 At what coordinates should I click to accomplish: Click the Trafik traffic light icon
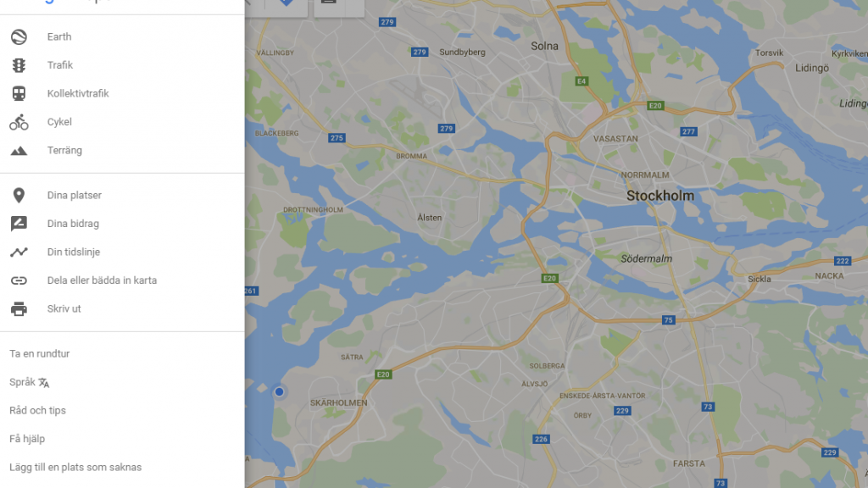point(19,65)
